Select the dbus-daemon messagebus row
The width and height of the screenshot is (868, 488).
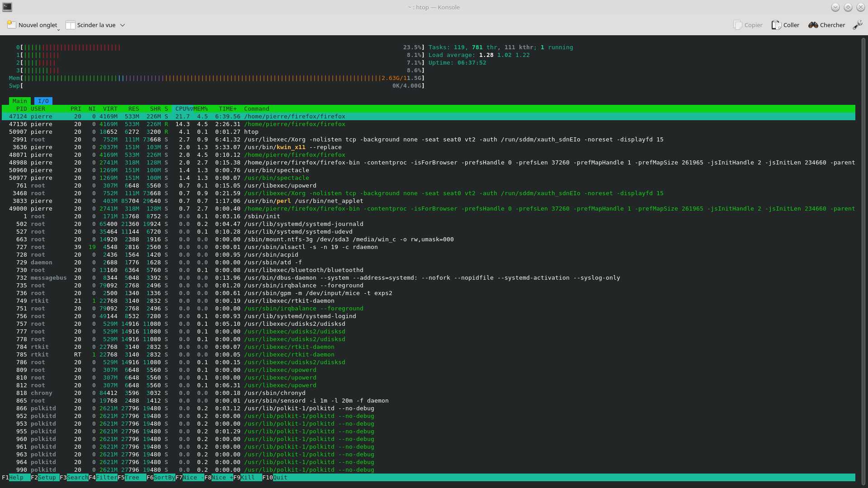[x=429, y=277]
